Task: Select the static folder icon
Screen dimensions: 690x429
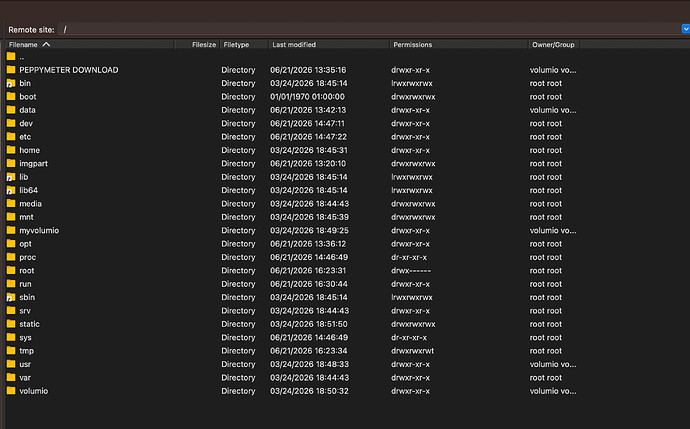Action: pyautogui.click(x=11, y=324)
